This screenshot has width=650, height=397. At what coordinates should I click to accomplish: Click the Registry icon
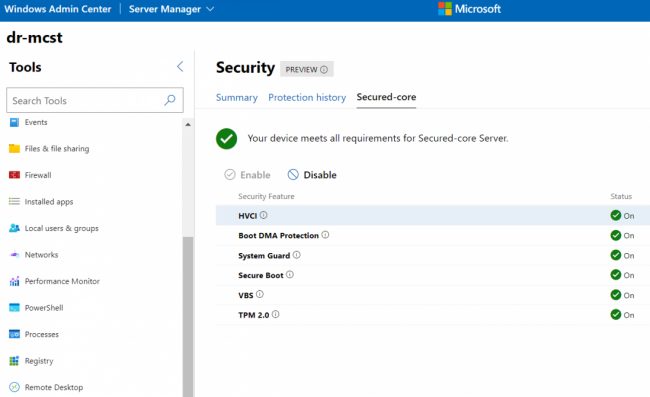[x=14, y=361]
